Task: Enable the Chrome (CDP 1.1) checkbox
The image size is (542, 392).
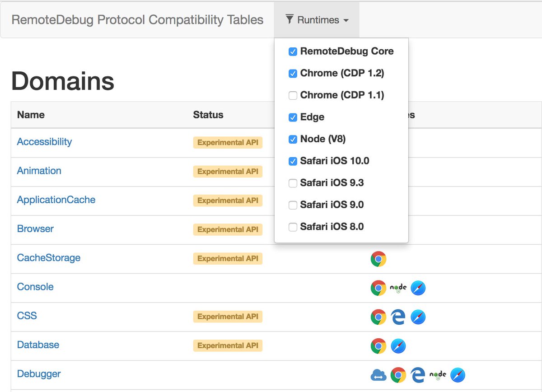Action: (293, 95)
